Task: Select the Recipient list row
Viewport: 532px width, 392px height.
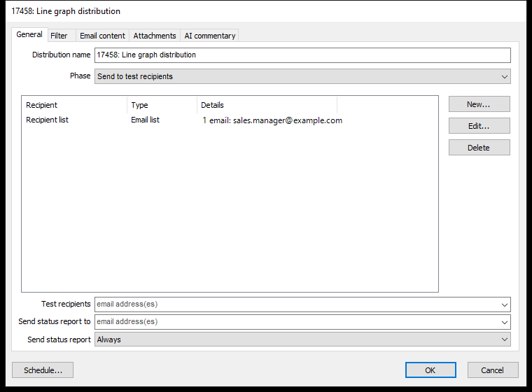Action: [x=230, y=120]
